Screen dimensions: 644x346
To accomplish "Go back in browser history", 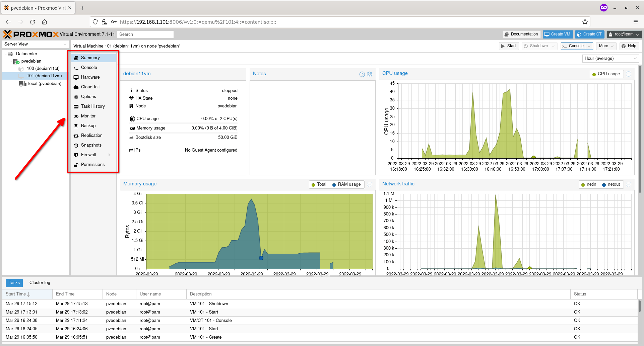I will pyautogui.click(x=8, y=22).
